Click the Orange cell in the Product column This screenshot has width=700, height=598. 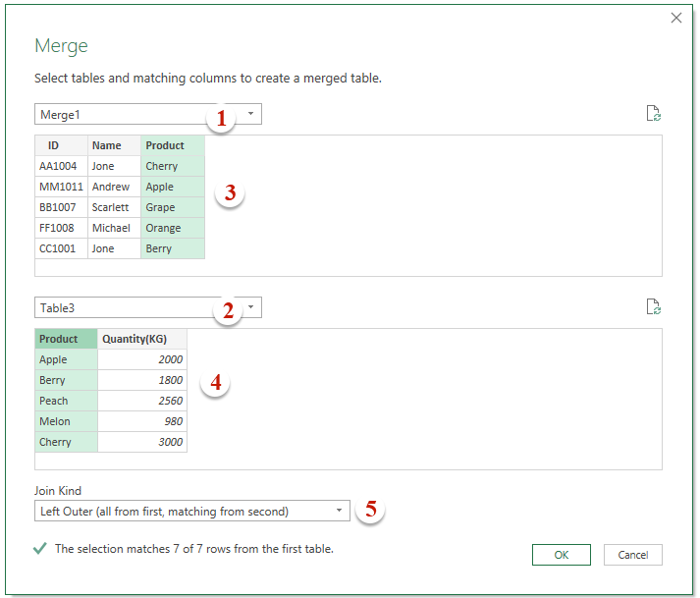click(x=163, y=228)
